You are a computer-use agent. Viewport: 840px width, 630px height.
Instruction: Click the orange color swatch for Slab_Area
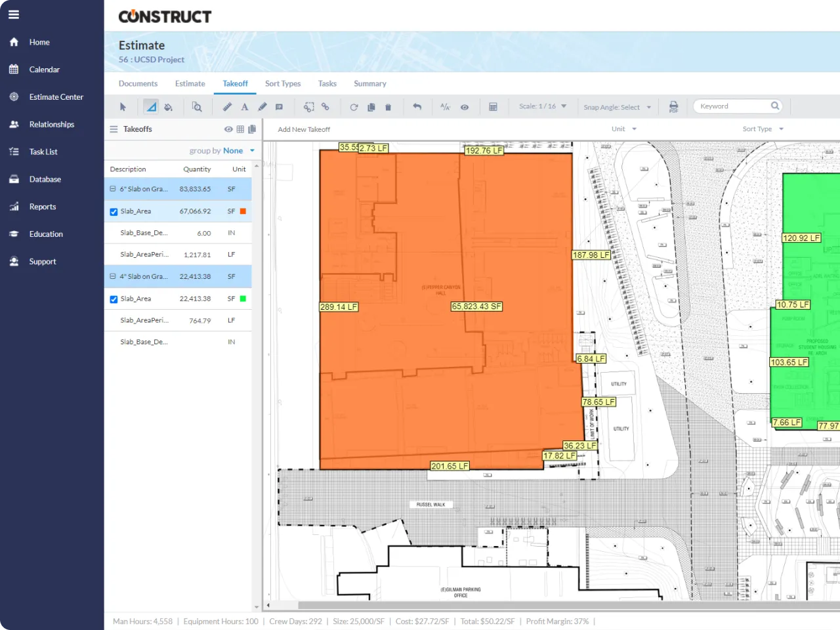[243, 211]
